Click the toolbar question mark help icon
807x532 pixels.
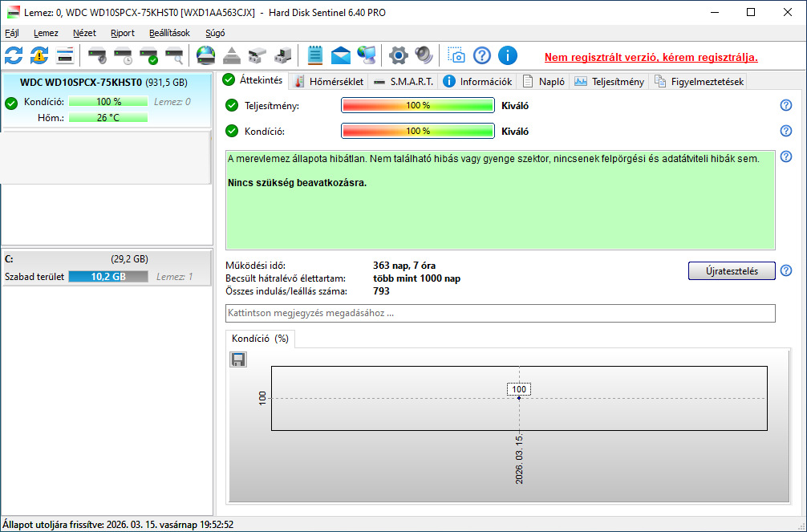482,55
